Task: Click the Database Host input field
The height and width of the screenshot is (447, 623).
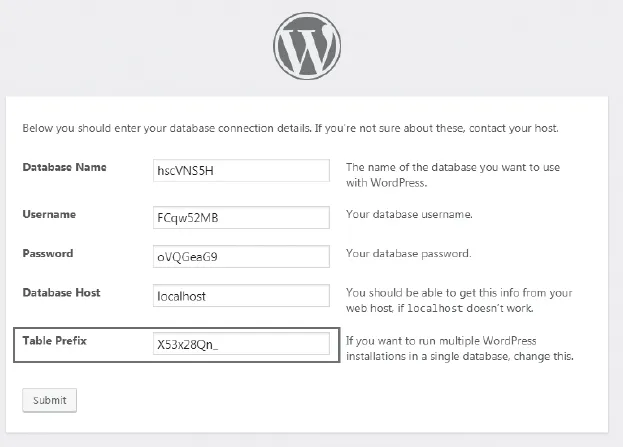Action: click(x=240, y=296)
